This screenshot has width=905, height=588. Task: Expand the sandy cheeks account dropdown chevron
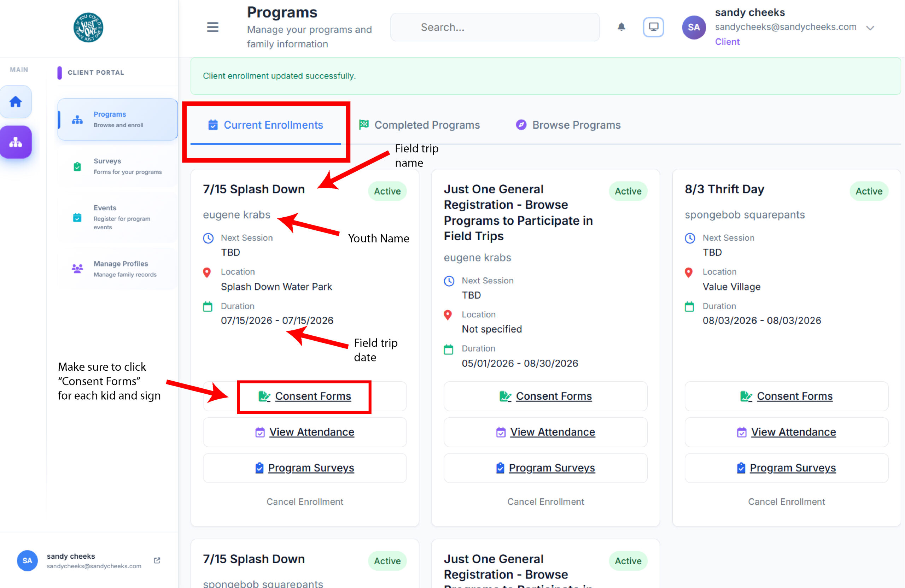pos(870,28)
